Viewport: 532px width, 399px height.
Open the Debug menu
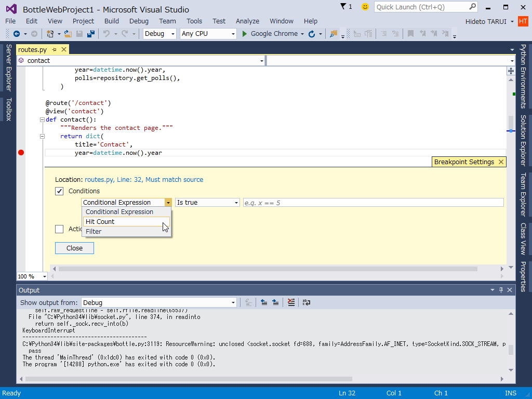click(x=139, y=21)
